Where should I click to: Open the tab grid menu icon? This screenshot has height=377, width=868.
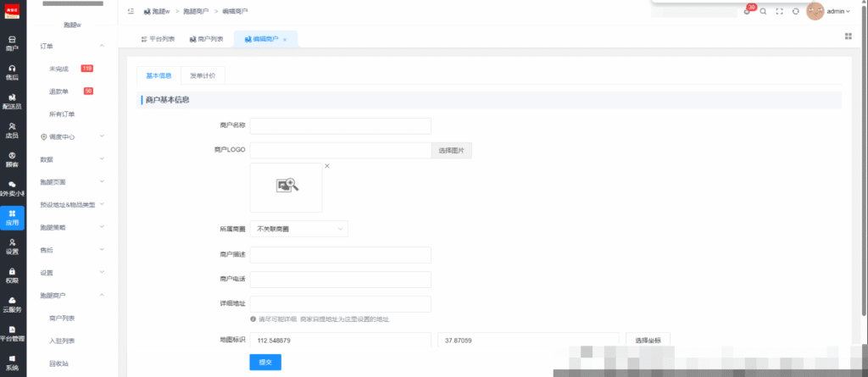click(x=849, y=36)
